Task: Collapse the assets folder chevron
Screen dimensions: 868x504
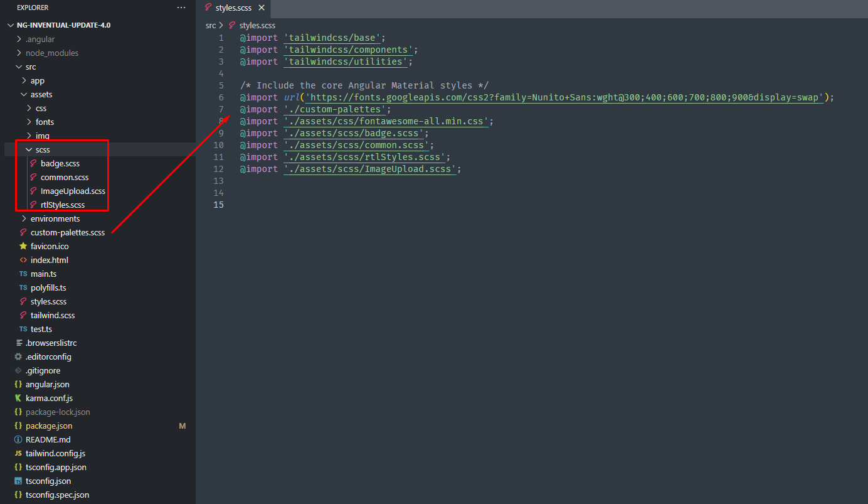Action: (x=24, y=94)
